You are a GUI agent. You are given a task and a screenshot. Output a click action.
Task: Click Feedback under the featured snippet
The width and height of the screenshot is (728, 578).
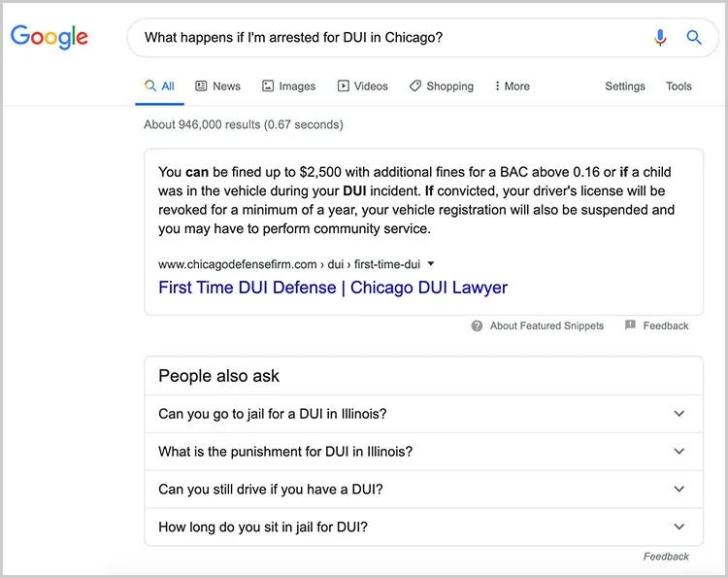click(x=665, y=325)
